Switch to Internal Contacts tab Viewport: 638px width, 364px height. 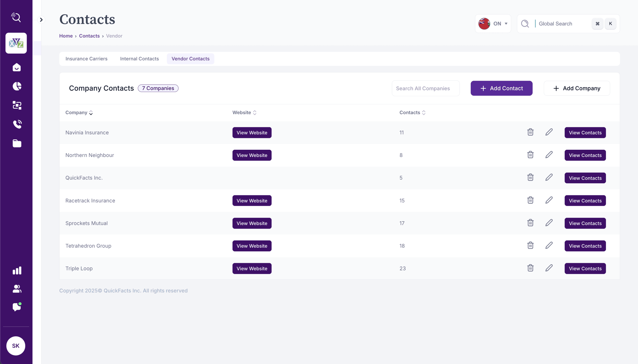pyautogui.click(x=139, y=59)
